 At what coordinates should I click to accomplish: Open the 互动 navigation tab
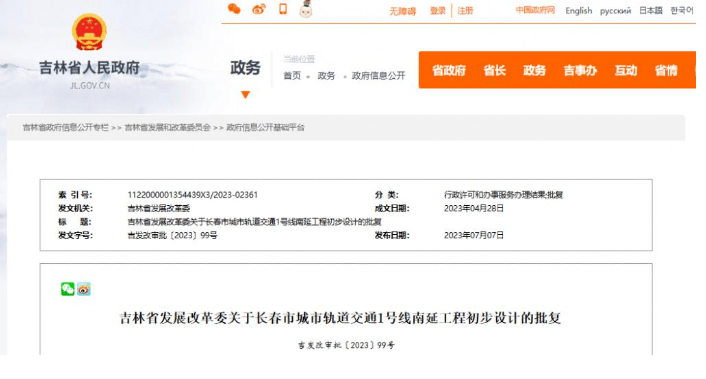(626, 70)
